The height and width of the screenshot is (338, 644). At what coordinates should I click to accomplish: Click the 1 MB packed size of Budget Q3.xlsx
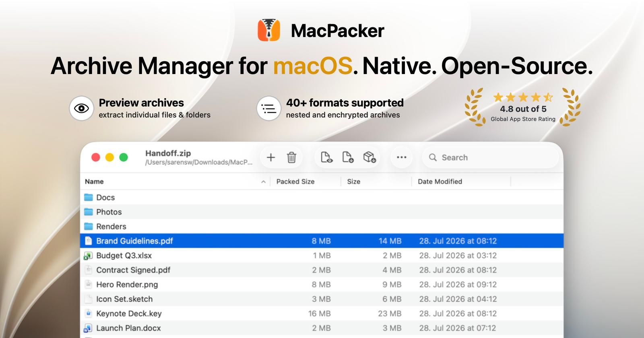click(x=322, y=256)
